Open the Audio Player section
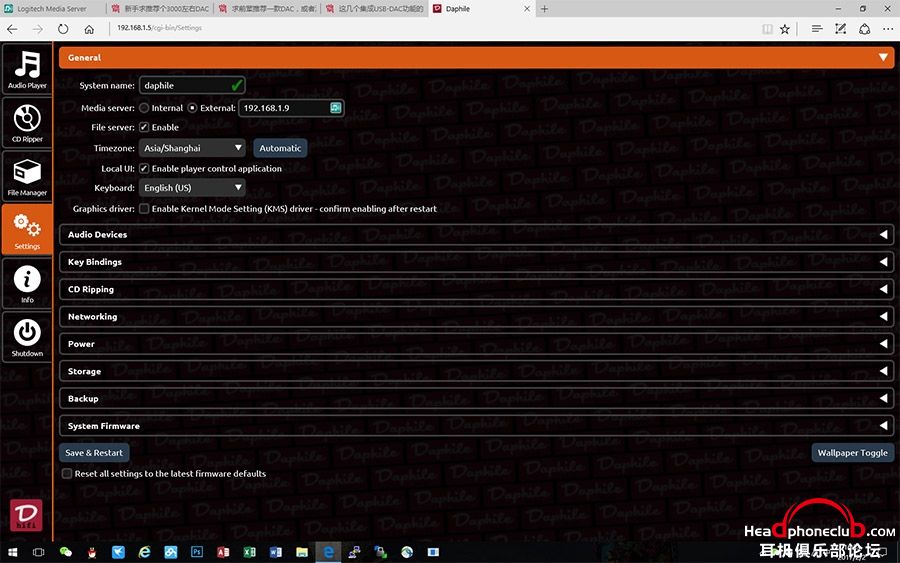This screenshot has height=563, width=900. (x=27, y=69)
